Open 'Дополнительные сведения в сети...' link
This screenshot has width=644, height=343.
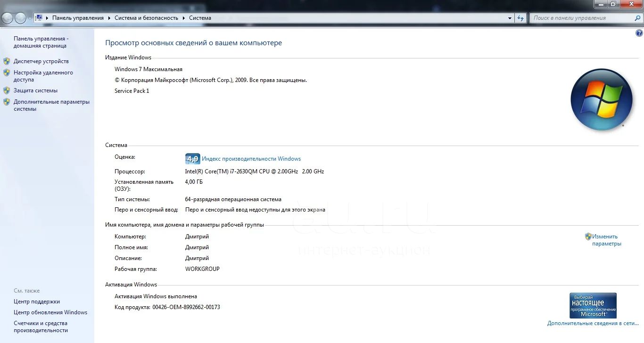tap(593, 323)
